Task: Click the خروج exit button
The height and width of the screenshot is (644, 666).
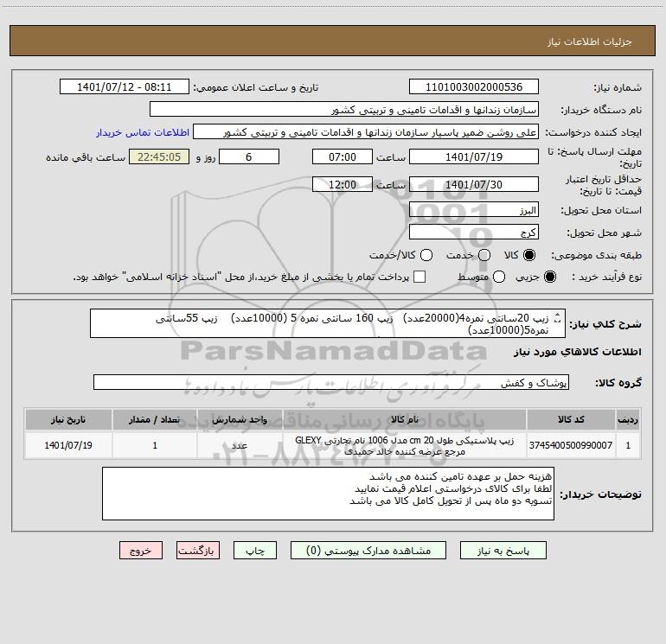Action: click(141, 551)
